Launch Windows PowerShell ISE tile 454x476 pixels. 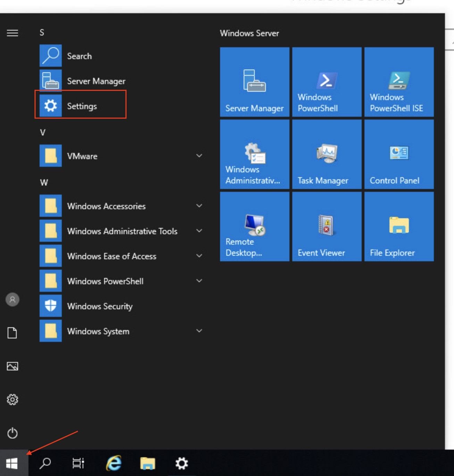point(398,82)
